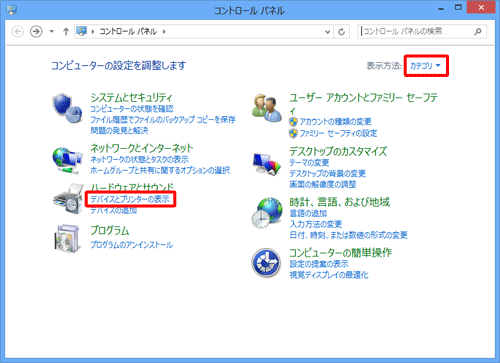This screenshot has height=363, width=500.
Task: Open 言語の追加 link
Action: click(x=308, y=213)
